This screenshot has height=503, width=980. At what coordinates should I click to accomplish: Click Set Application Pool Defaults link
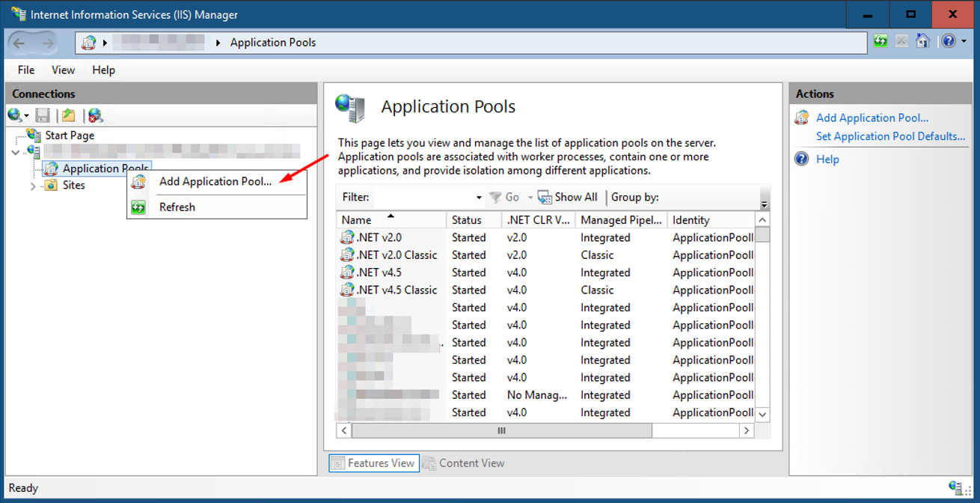(x=890, y=136)
